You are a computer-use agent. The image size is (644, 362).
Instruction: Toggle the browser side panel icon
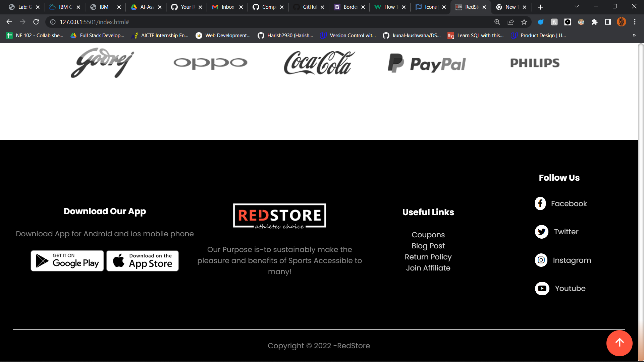click(x=608, y=22)
